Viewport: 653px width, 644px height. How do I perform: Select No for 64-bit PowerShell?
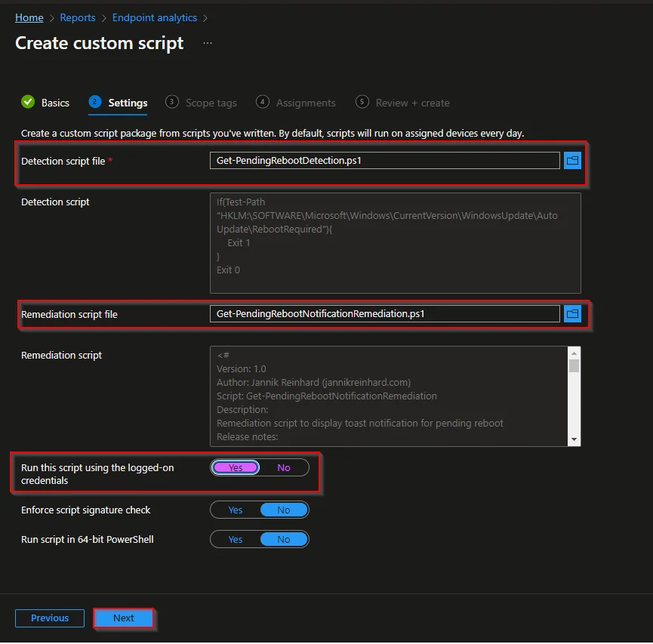tap(284, 540)
